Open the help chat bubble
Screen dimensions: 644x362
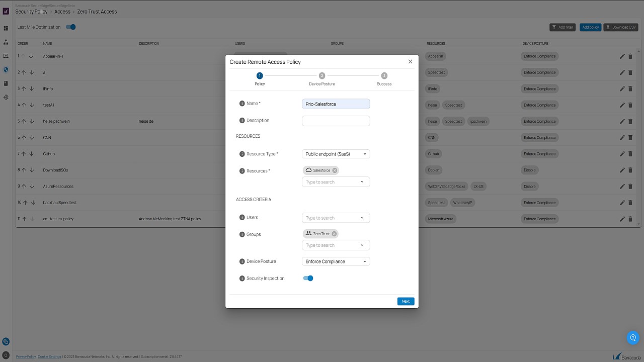[633, 338]
